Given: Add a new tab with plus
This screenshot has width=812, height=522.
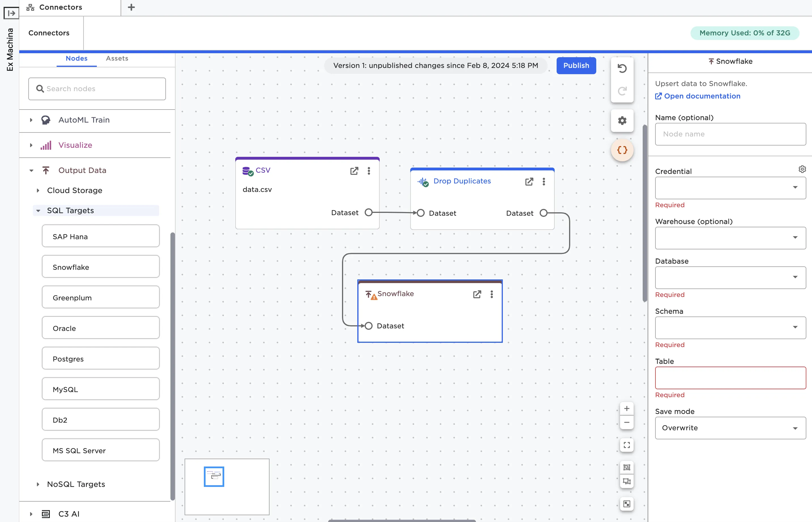Looking at the screenshot, I should pos(131,7).
